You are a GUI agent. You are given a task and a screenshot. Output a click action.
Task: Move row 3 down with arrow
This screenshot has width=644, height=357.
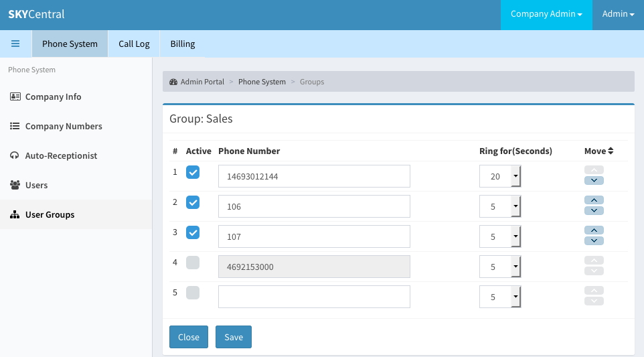594,240
